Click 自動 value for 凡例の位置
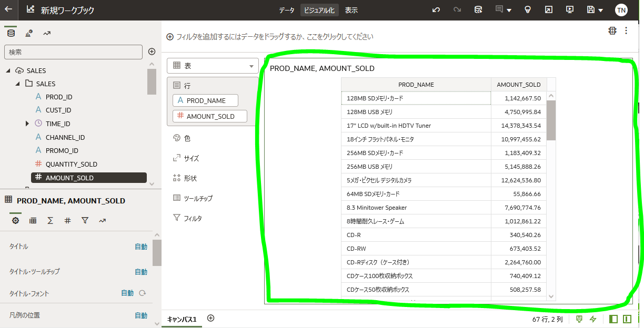The width and height of the screenshot is (644, 328). [141, 315]
